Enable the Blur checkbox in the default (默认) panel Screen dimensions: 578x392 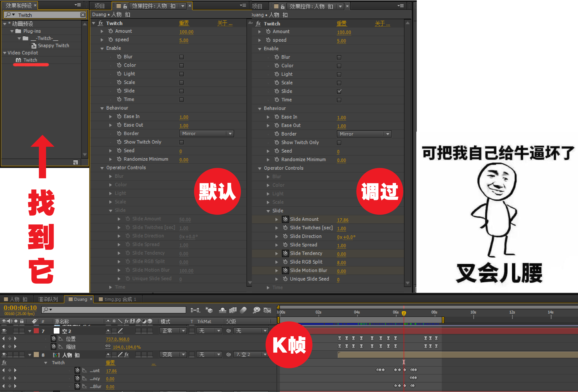[182, 57]
